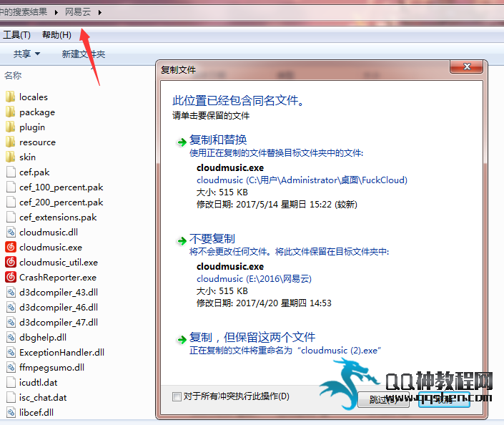Screen dimensions: 504x425
Task: Click the cef_100_percent.pak file icon
Action: [x=11, y=187]
